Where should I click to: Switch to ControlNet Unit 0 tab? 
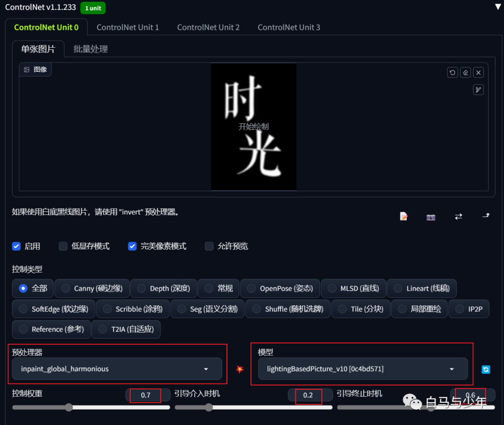pos(46,28)
